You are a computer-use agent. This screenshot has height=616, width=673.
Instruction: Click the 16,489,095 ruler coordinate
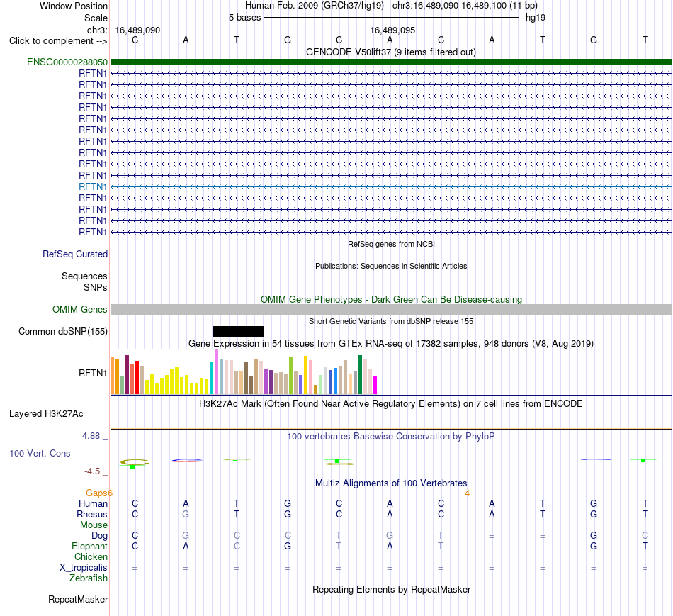(392, 30)
